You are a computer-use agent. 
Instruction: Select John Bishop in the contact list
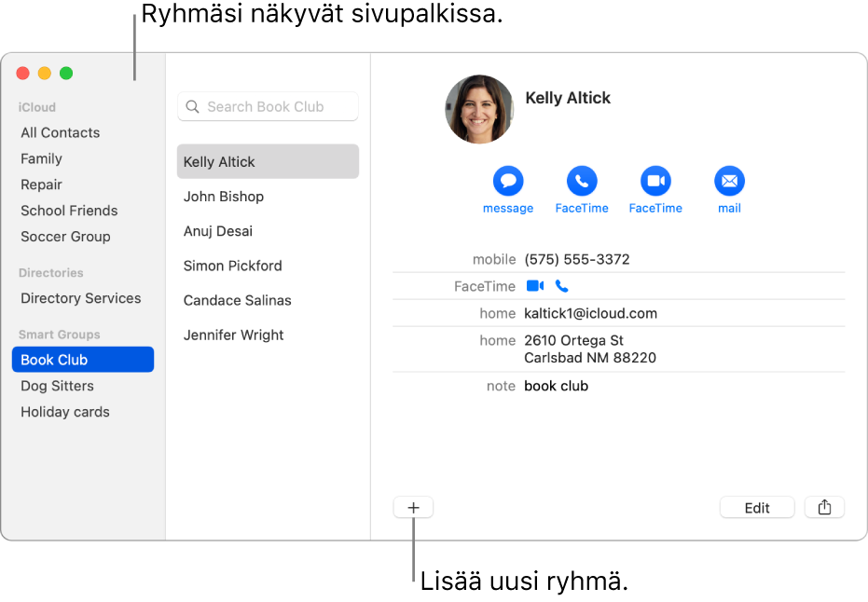point(224,197)
